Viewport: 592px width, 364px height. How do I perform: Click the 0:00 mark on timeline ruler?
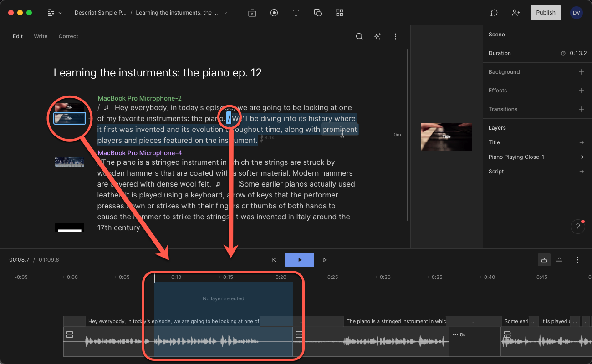(72, 277)
